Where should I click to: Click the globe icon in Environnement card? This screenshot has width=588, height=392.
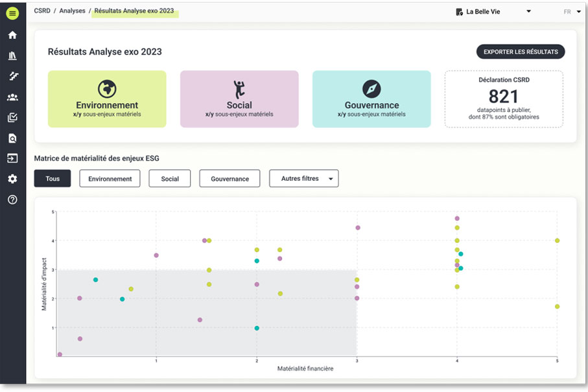click(107, 89)
